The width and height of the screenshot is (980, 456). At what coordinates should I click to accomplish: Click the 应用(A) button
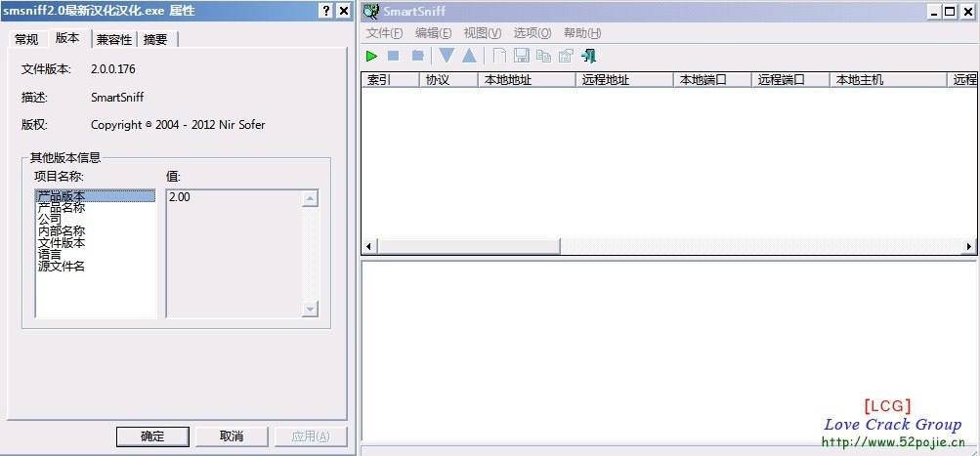pos(311,436)
